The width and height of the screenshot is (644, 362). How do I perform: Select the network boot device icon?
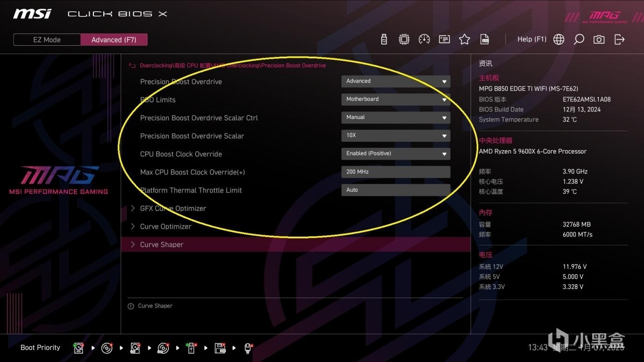tap(248, 348)
